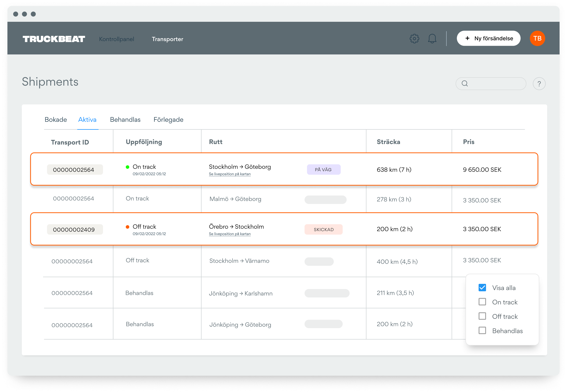Switch to the Aktiva tab
Screen dimensions: 567x392
click(87, 120)
